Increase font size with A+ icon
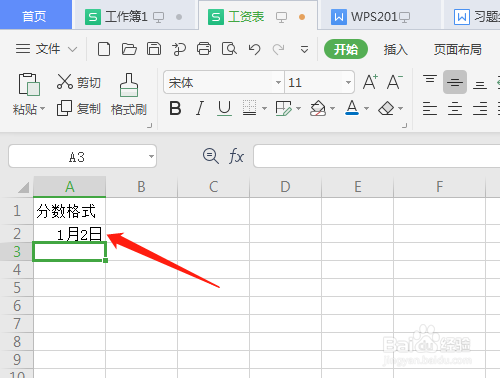The width and height of the screenshot is (500, 378). pos(370,82)
